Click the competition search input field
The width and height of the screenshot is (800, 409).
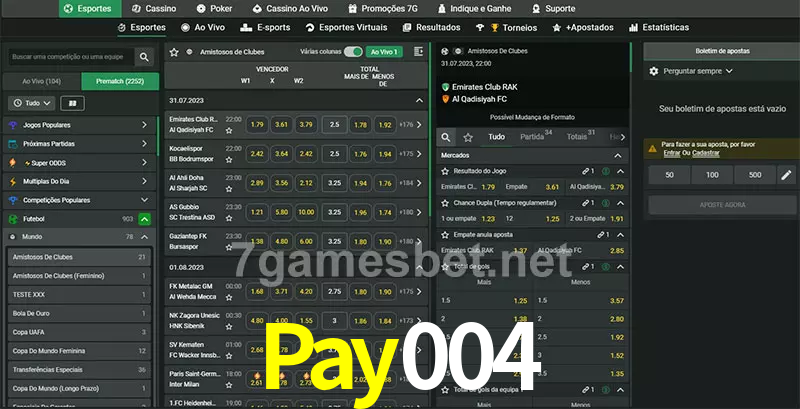click(x=69, y=57)
